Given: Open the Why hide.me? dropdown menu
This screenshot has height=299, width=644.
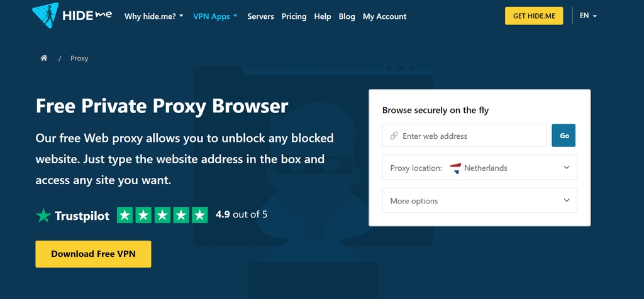Looking at the screenshot, I should click(154, 16).
